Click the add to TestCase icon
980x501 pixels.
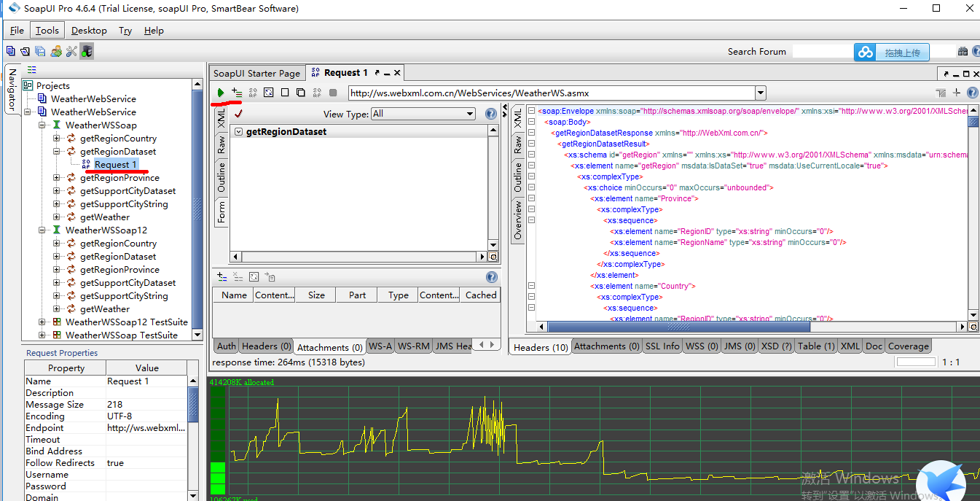click(237, 93)
